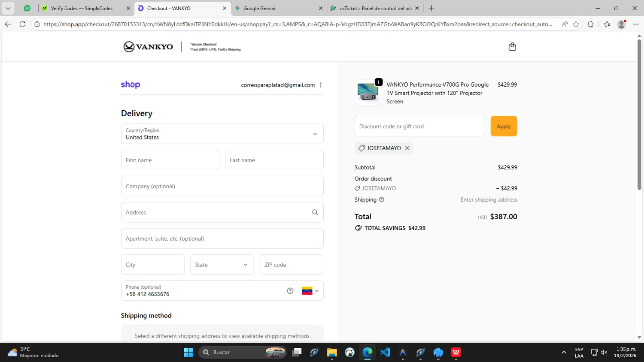The width and height of the screenshot is (644, 362).
Task: Close the Verify Codes tab
Action: (x=128, y=8)
